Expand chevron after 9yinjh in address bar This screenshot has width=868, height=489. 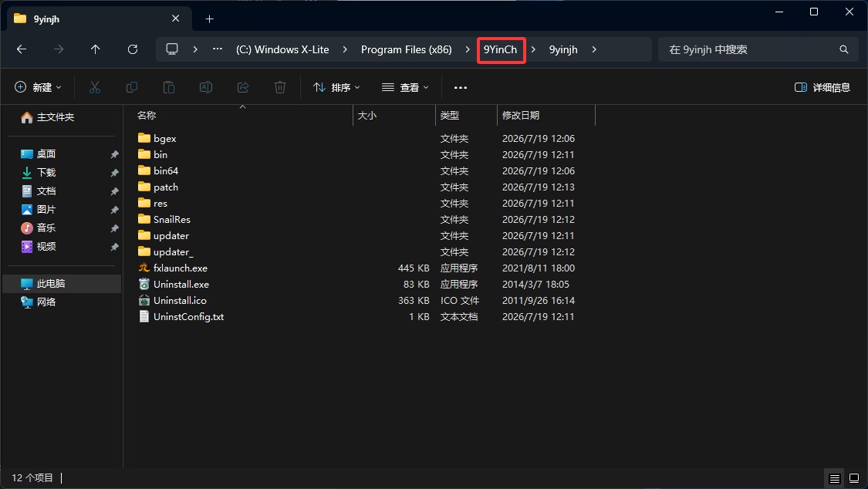[x=594, y=49]
